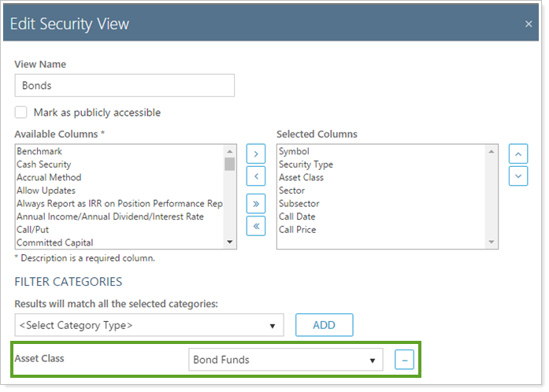Viewport: 549px width, 392px height.
Task: Remove all columns with double left arrow
Action: pyautogui.click(x=255, y=227)
